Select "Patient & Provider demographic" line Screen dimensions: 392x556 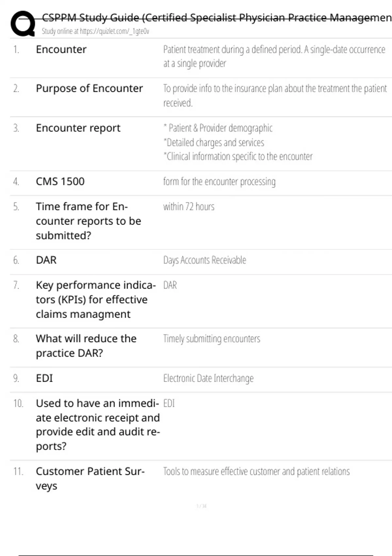pyautogui.click(x=218, y=128)
